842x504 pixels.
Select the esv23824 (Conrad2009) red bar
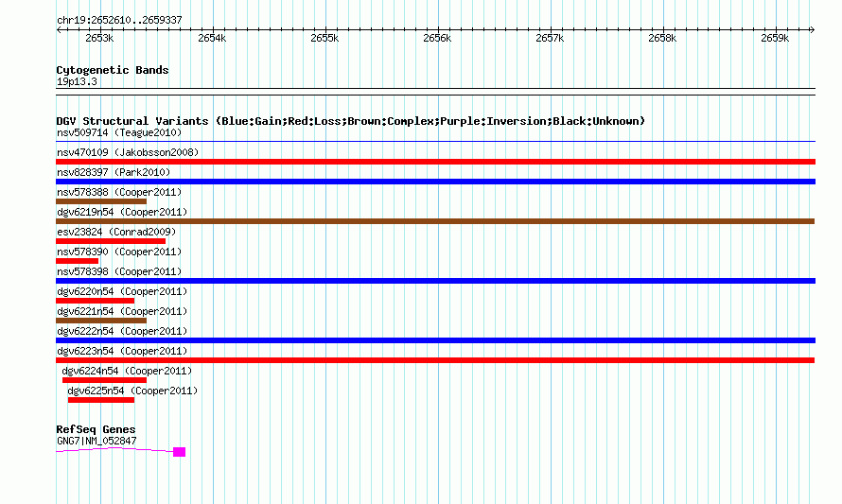[x=111, y=241]
